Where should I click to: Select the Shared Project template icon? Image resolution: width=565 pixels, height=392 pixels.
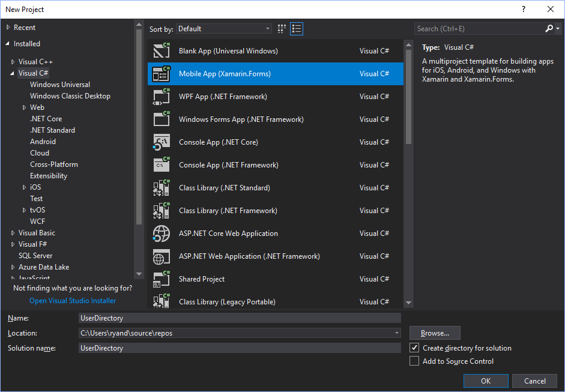(x=162, y=279)
